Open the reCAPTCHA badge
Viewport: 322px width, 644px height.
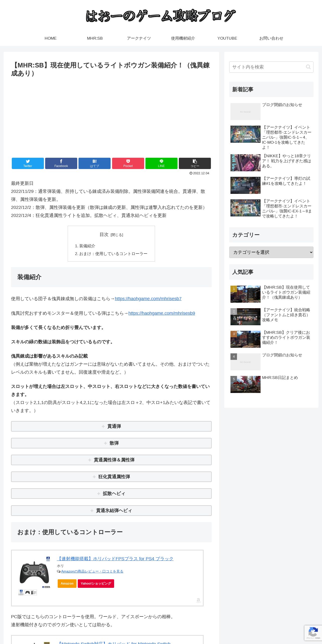point(313,633)
